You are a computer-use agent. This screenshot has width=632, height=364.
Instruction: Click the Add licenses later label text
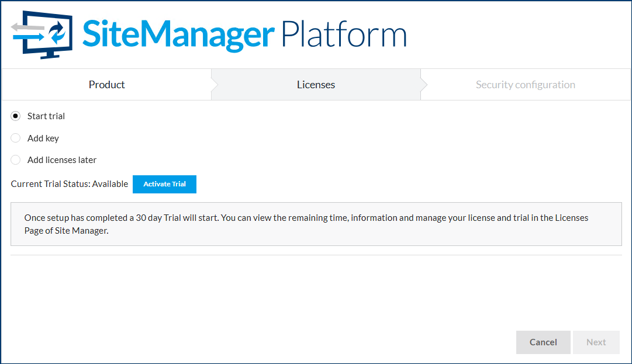[62, 160]
